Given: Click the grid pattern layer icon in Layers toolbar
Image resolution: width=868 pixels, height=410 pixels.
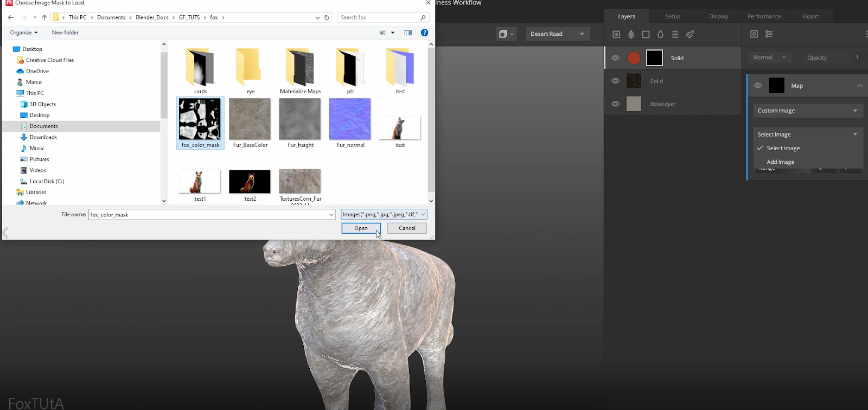Looking at the screenshot, I should tap(616, 34).
